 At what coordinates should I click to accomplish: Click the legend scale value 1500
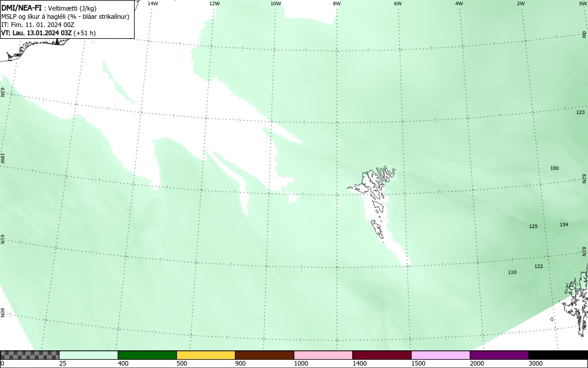coord(418,363)
